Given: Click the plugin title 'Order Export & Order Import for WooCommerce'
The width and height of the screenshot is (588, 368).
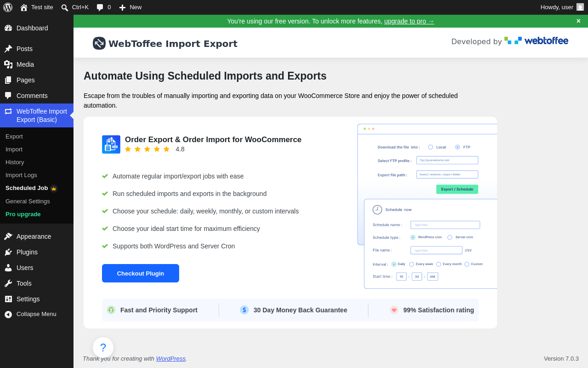Looking at the screenshot, I should (213, 140).
